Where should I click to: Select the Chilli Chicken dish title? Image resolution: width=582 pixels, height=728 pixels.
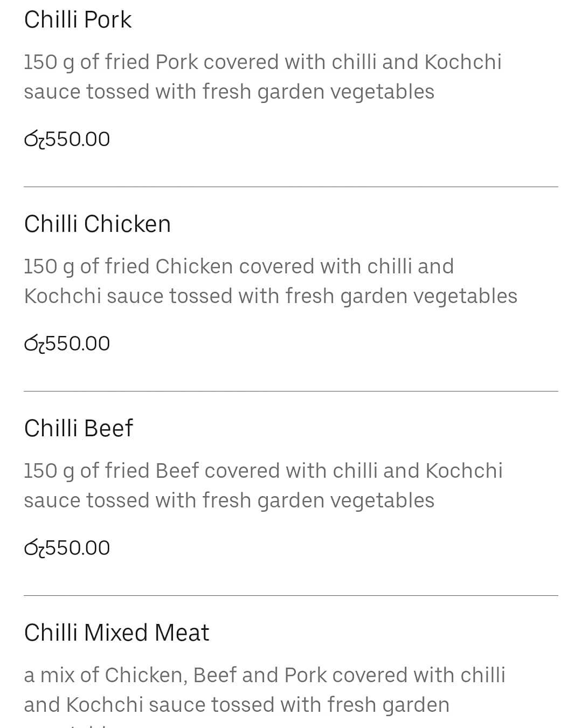97,224
